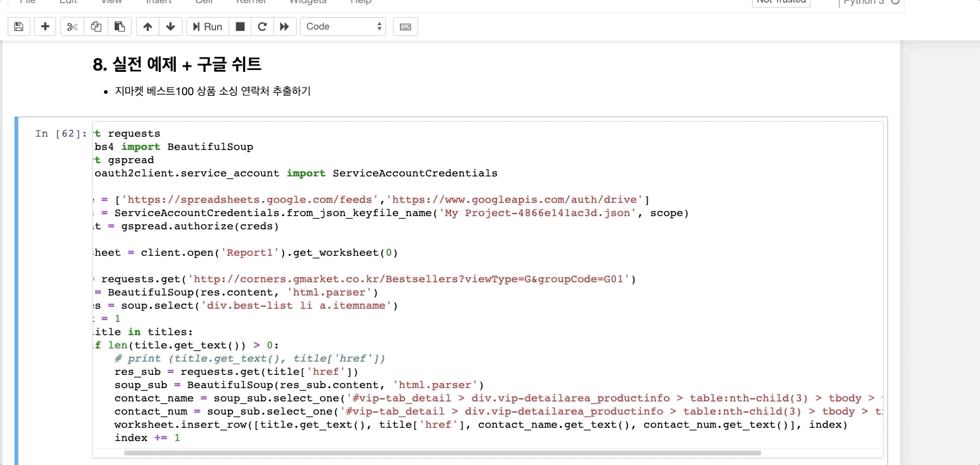This screenshot has height=465, width=980.
Task: Open the command palette keyboard icon
Action: (x=406, y=26)
